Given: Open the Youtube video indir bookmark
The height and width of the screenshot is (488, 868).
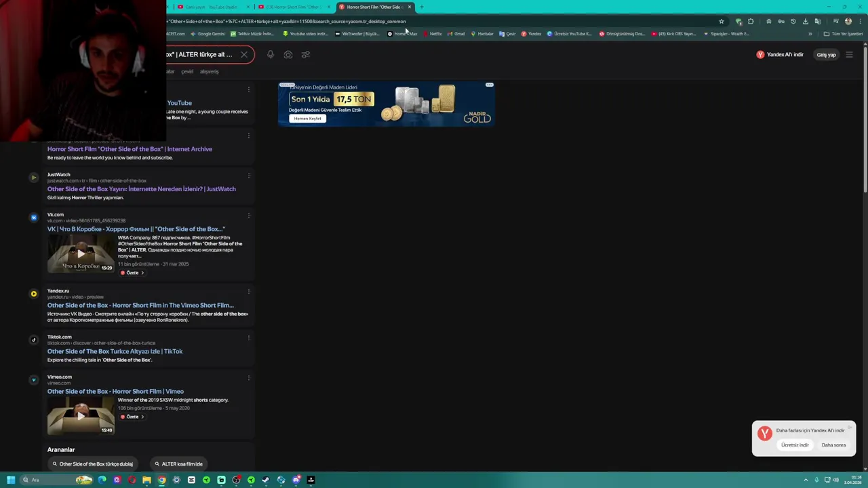Looking at the screenshot, I should (x=304, y=34).
